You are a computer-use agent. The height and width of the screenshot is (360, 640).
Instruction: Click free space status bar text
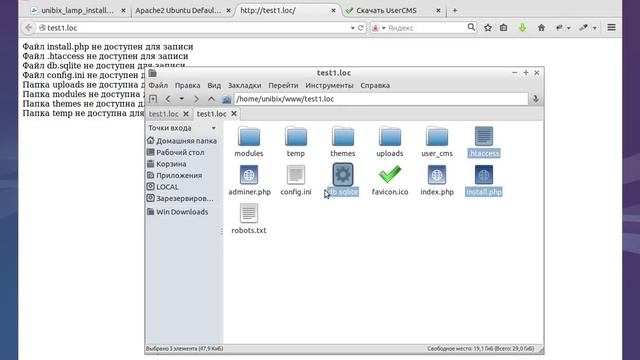coord(480,349)
